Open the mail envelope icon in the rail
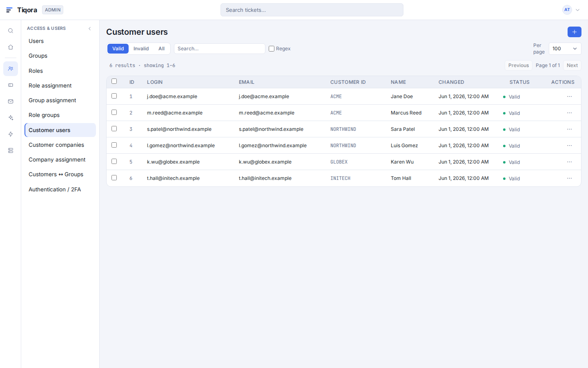The image size is (588, 368). pyautogui.click(x=11, y=101)
